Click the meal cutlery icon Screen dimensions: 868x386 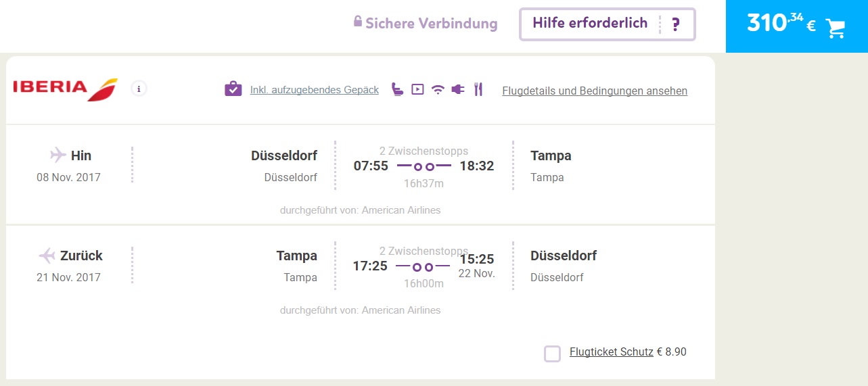(x=478, y=89)
